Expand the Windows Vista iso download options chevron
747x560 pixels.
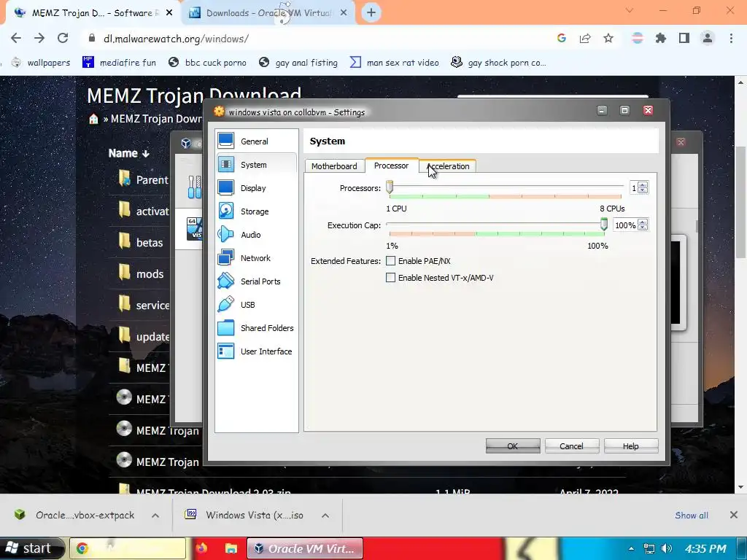click(325, 516)
